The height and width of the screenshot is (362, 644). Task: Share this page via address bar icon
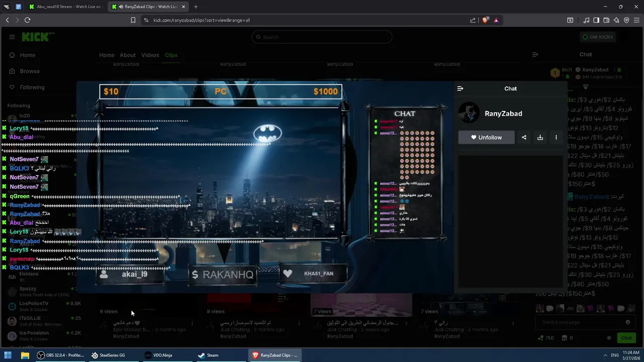pos(473,20)
